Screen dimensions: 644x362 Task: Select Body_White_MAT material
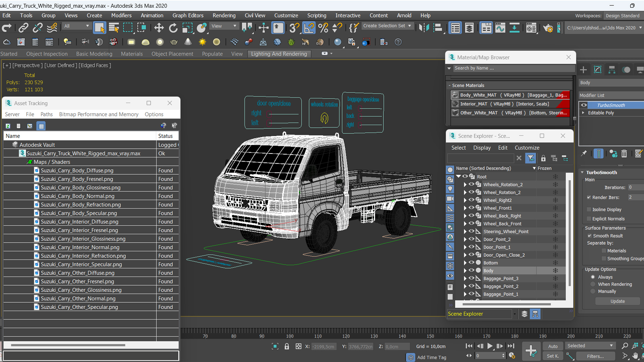point(510,95)
